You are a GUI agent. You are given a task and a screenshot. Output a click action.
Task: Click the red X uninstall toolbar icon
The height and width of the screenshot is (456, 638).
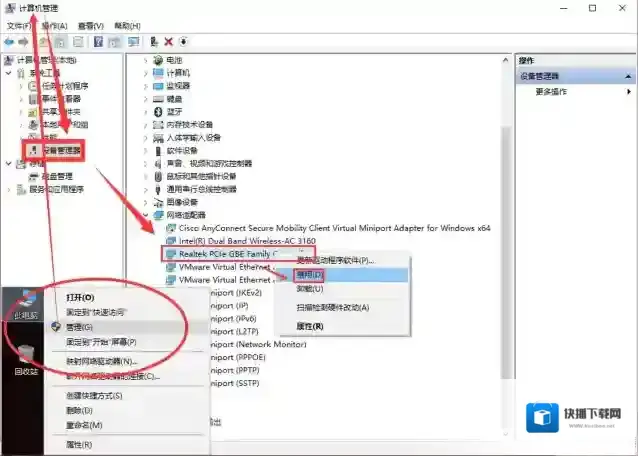click(168, 42)
